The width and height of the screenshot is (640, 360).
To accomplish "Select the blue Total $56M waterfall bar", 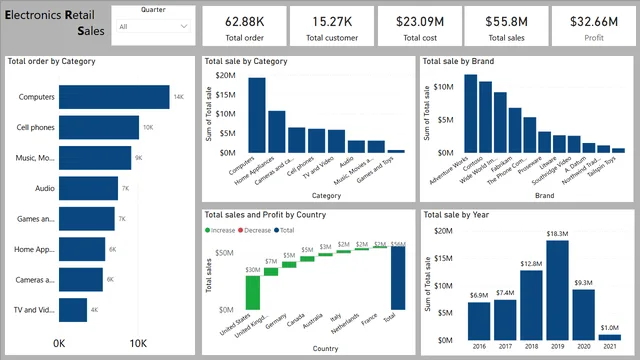I will click(398, 278).
